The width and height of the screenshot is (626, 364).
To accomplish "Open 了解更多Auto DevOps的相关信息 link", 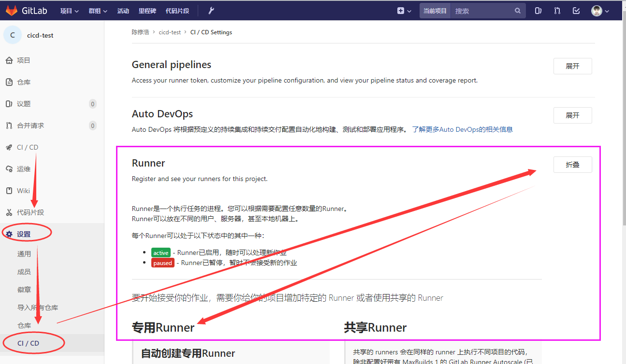I will (x=462, y=129).
